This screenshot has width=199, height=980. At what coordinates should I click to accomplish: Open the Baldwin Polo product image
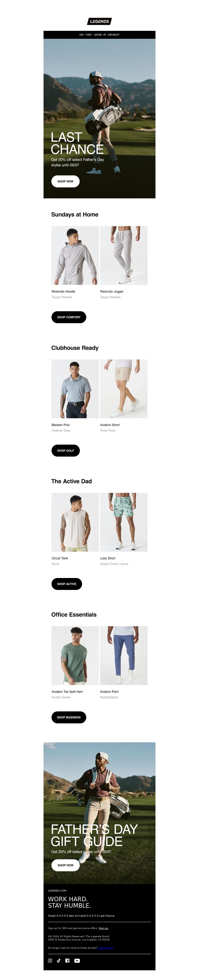pyautogui.click(x=75, y=389)
